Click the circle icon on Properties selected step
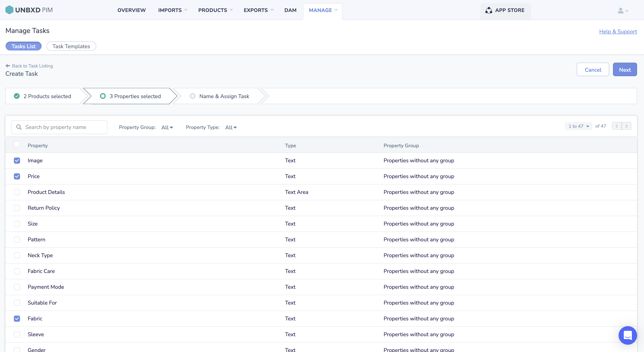644x352 pixels. pyautogui.click(x=103, y=96)
